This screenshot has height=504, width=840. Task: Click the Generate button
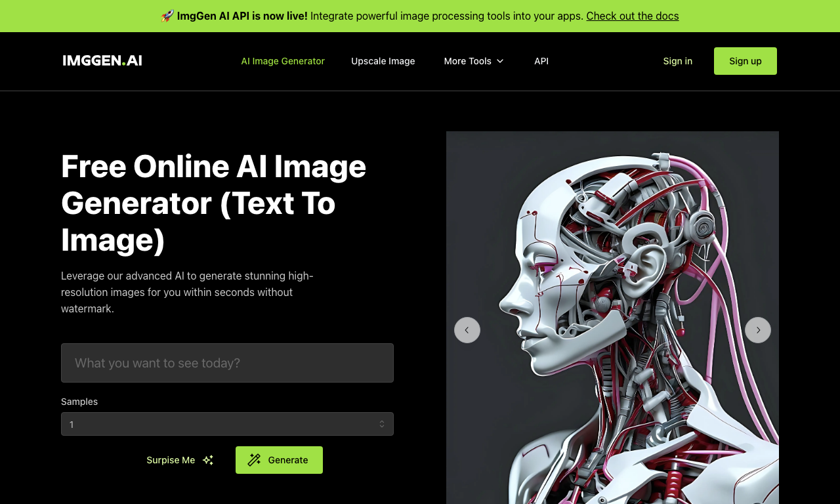click(x=279, y=460)
